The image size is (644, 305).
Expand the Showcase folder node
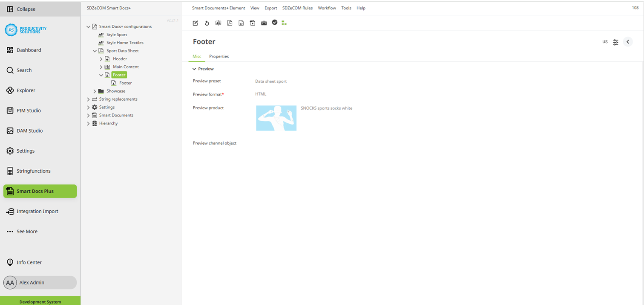(95, 91)
